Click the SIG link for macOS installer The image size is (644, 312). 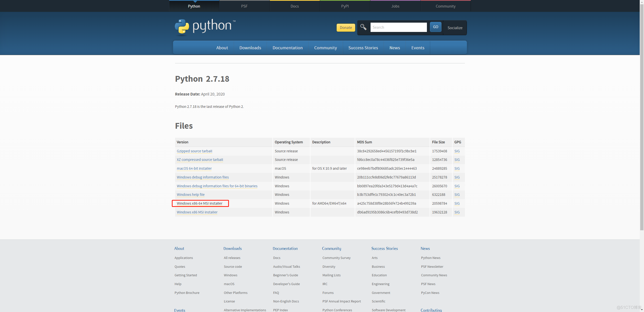click(x=457, y=168)
